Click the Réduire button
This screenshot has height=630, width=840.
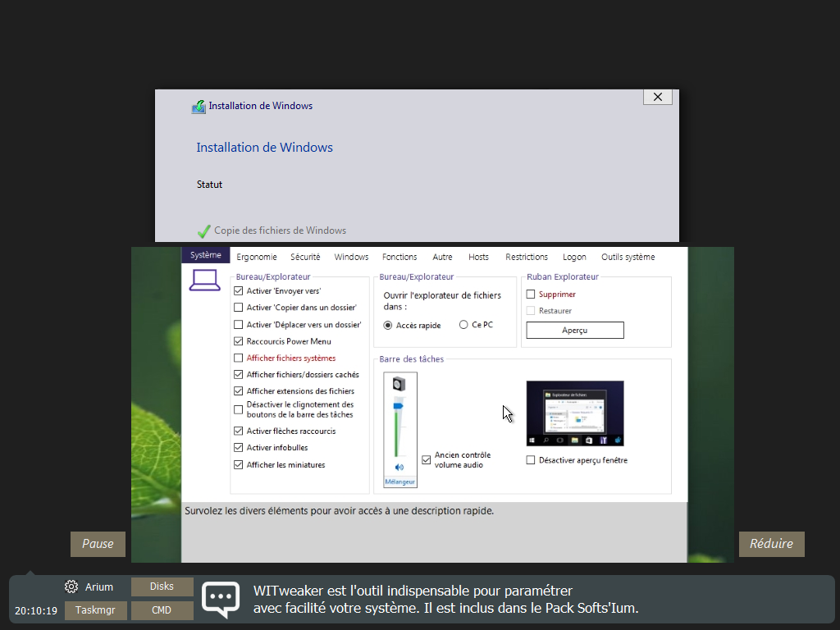click(x=771, y=544)
